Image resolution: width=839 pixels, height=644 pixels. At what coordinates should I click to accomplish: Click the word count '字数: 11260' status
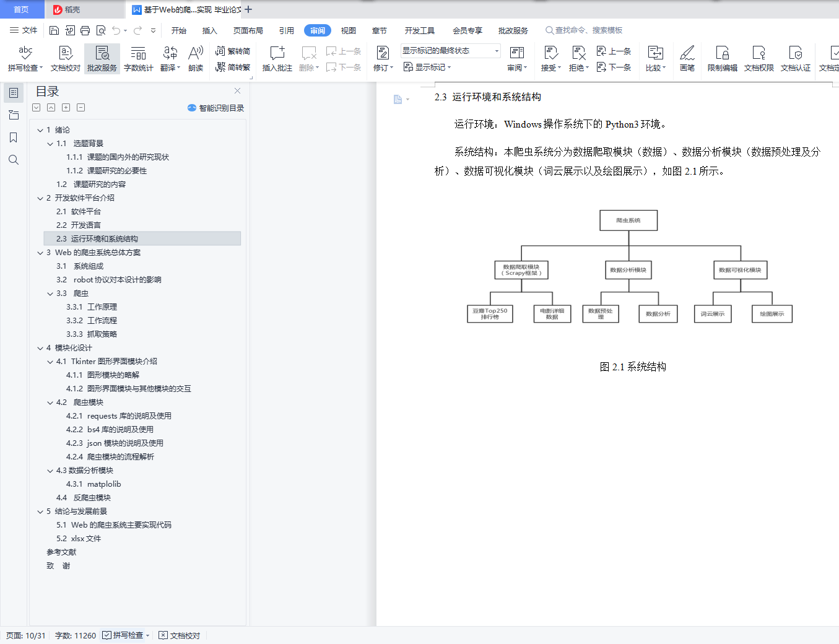coord(76,635)
